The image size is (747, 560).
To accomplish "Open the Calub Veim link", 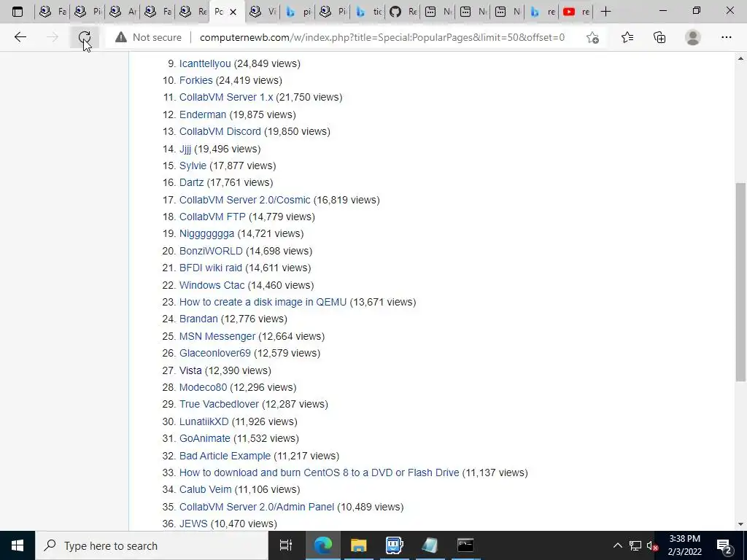I will click(205, 489).
